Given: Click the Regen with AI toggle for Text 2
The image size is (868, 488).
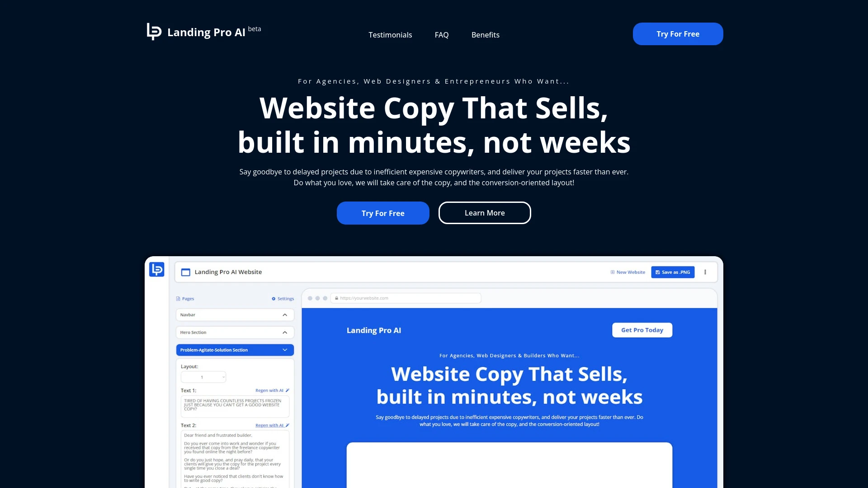Looking at the screenshot, I should click(x=271, y=425).
